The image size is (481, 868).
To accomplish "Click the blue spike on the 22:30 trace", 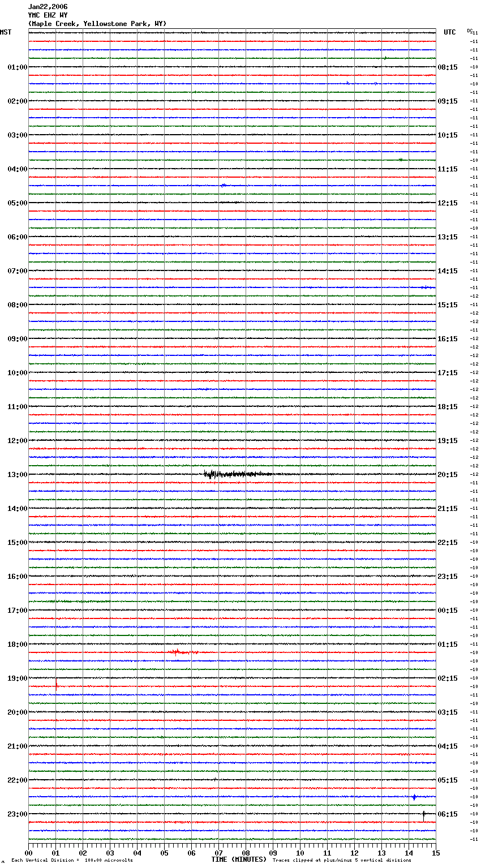I will point(414,797).
